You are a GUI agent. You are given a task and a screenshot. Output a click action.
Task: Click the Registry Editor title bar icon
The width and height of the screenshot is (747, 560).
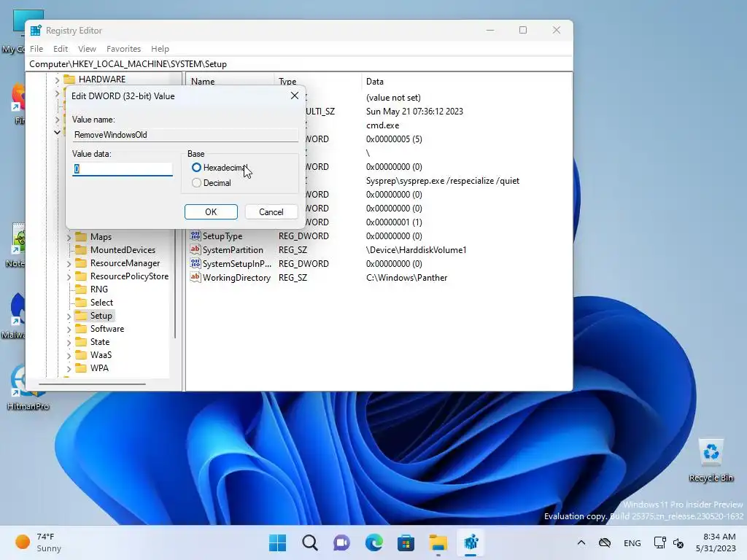36,31
